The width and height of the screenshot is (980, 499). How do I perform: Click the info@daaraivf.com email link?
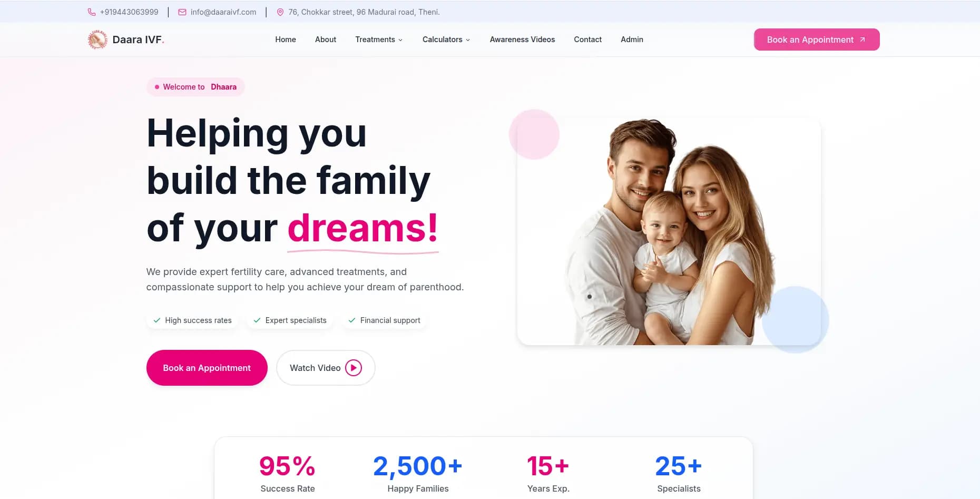[x=223, y=12]
